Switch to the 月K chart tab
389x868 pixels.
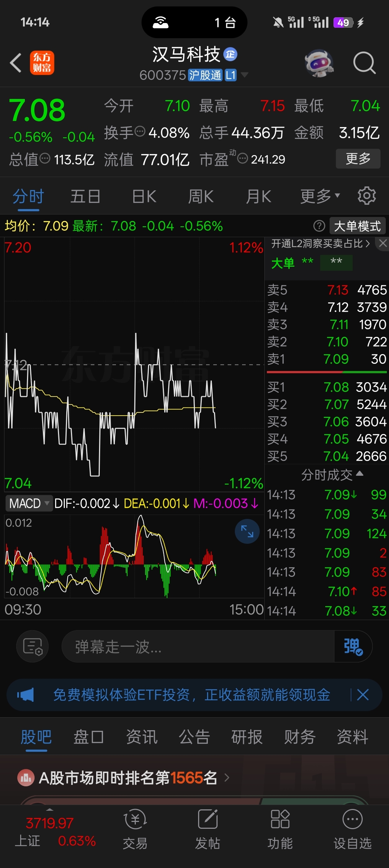(259, 196)
